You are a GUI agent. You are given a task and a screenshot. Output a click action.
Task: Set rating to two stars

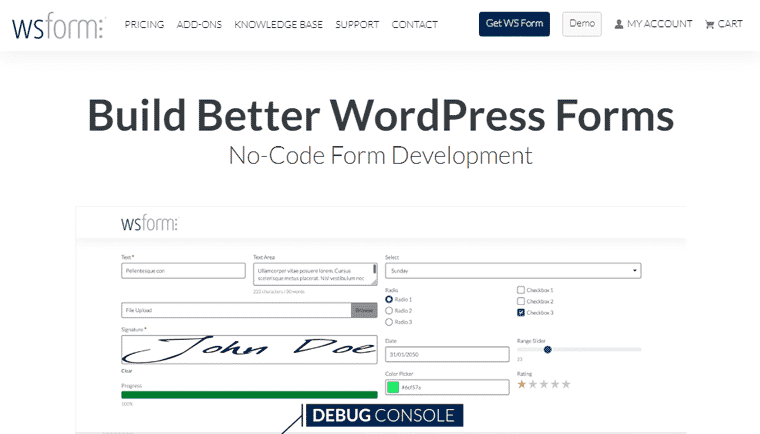coord(533,385)
